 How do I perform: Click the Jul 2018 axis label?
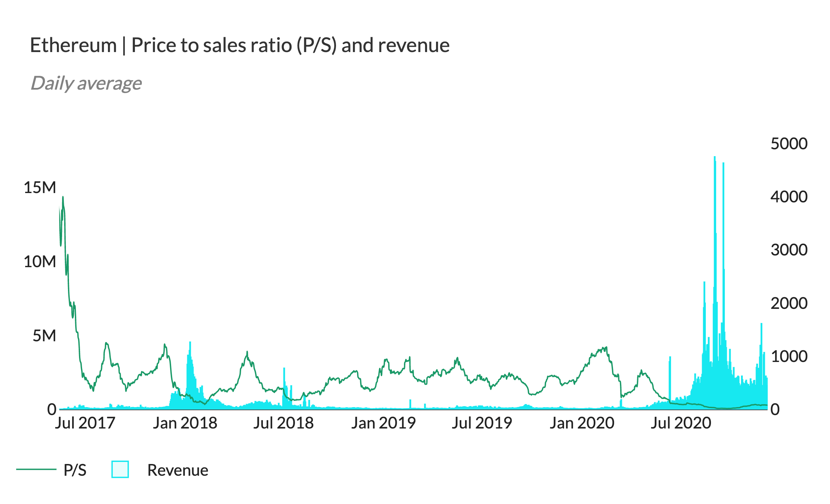(283, 423)
